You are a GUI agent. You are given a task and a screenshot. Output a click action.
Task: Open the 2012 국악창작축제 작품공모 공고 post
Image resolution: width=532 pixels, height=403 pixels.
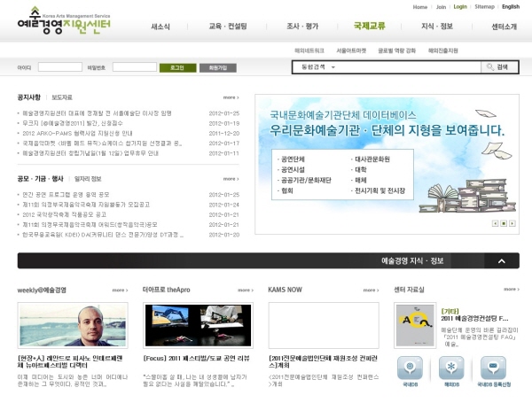(x=64, y=214)
